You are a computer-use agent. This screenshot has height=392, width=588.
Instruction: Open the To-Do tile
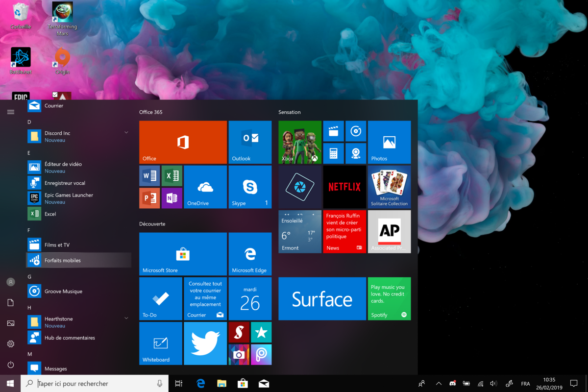(161, 298)
